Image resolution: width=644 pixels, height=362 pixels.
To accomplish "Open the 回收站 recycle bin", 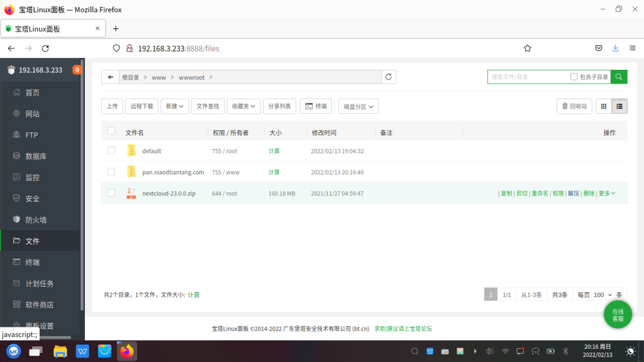I will (574, 106).
